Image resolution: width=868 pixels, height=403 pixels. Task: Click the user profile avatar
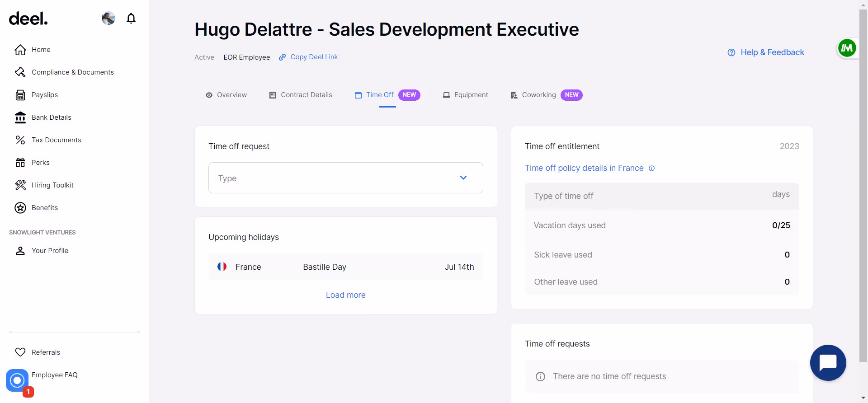(108, 19)
